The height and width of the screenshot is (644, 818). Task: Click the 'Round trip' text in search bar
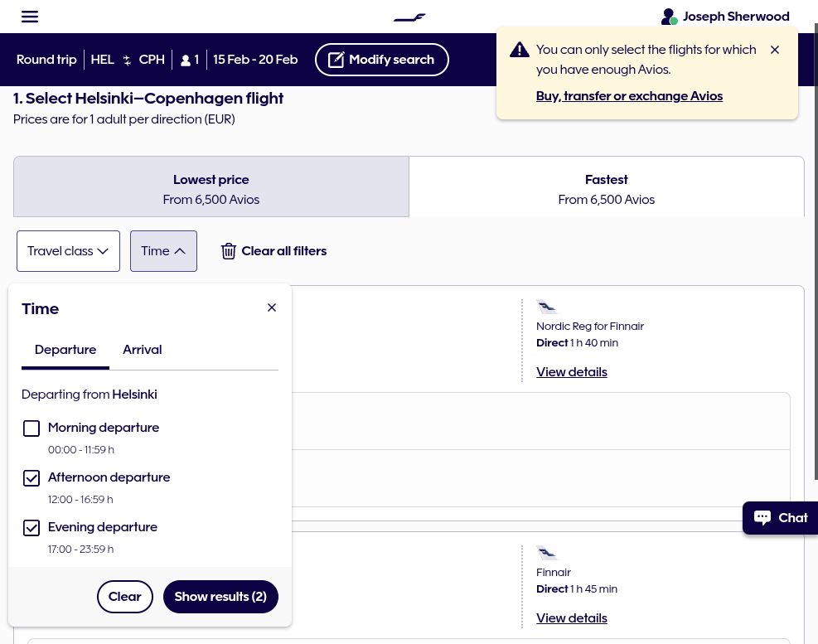tap(46, 60)
